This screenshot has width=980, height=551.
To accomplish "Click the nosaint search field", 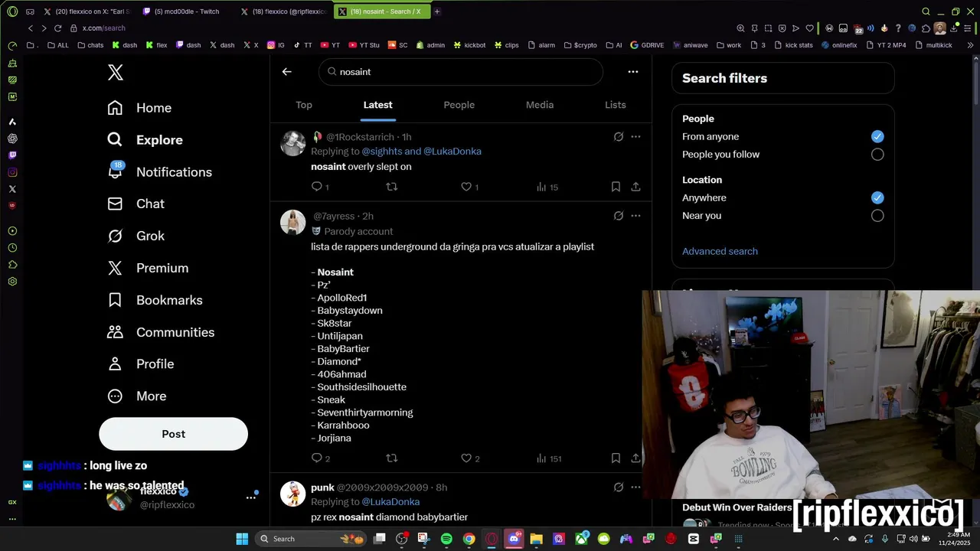I will point(461,72).
